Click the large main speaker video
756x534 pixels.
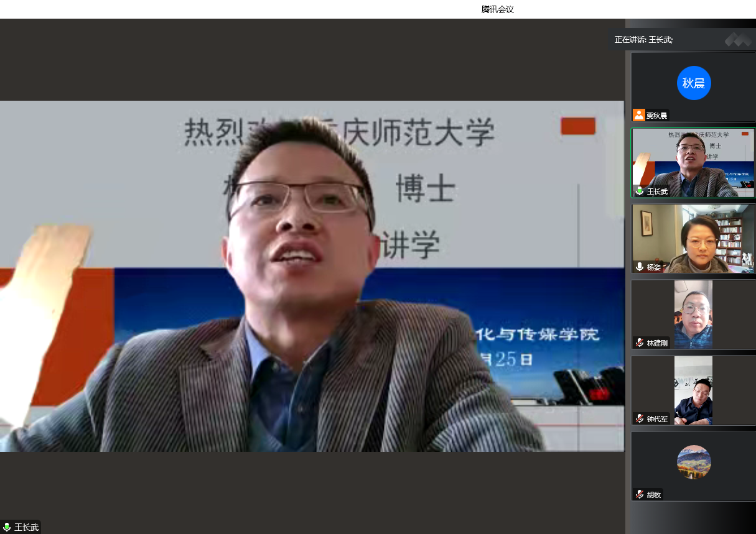pyautogui.click(x=311, y=276)
